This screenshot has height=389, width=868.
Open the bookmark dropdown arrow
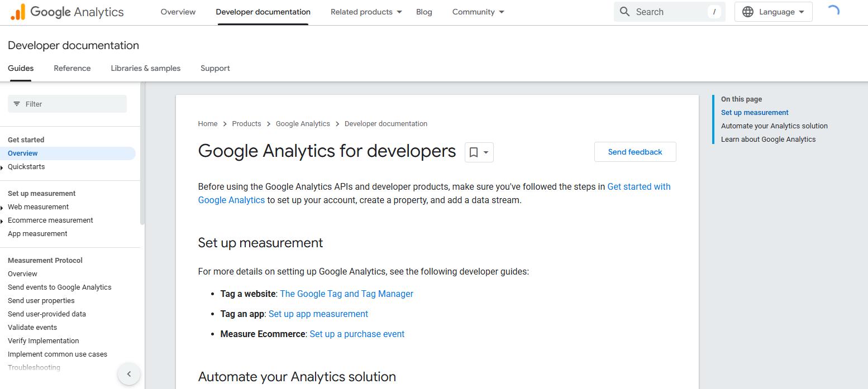click(486, 152)
